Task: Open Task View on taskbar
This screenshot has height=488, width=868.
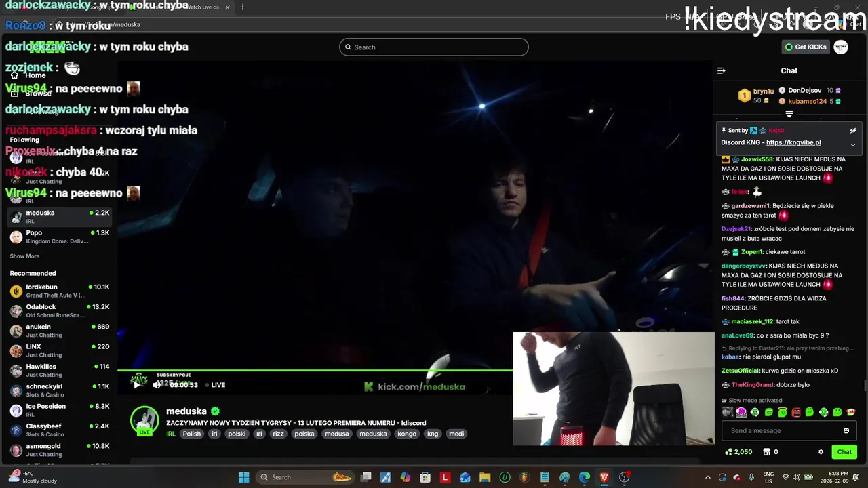Action: click(x=366, y=477)
